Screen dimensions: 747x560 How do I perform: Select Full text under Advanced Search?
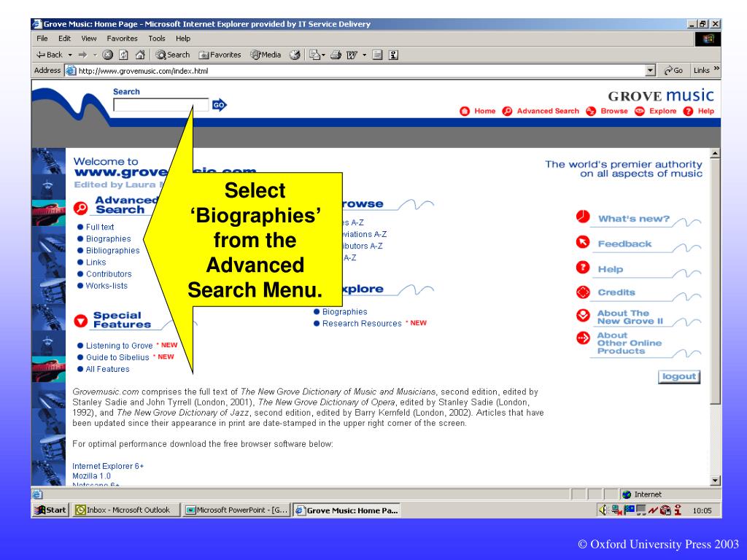(x=99, y=227)
